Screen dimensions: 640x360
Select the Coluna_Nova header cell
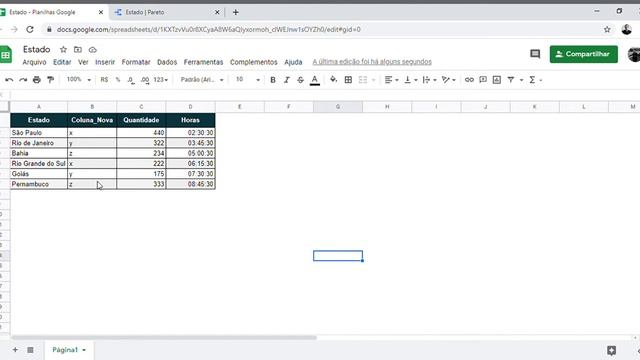click(x=92, y=120)
